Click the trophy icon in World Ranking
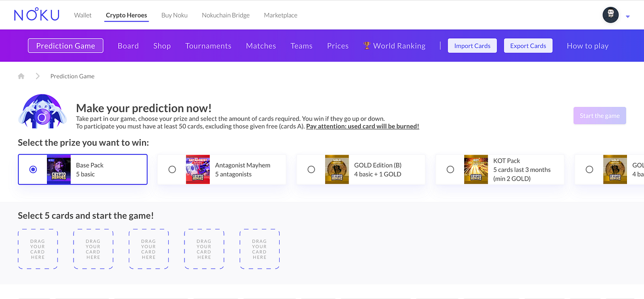Viewport: 644px width, 299px height. point(367,46)
